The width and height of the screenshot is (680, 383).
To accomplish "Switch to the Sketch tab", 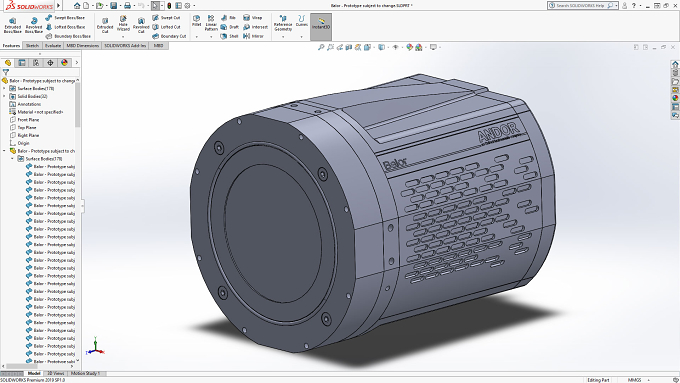I will point(32,46).
